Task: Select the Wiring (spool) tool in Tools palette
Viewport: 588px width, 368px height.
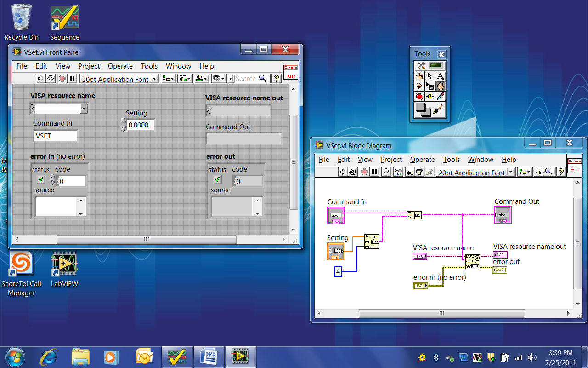Action: pos(419,86)
